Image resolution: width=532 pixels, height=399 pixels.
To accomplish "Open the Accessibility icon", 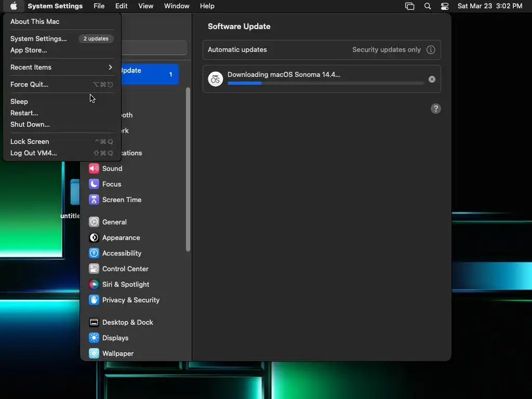I will (x=94, y=254).
